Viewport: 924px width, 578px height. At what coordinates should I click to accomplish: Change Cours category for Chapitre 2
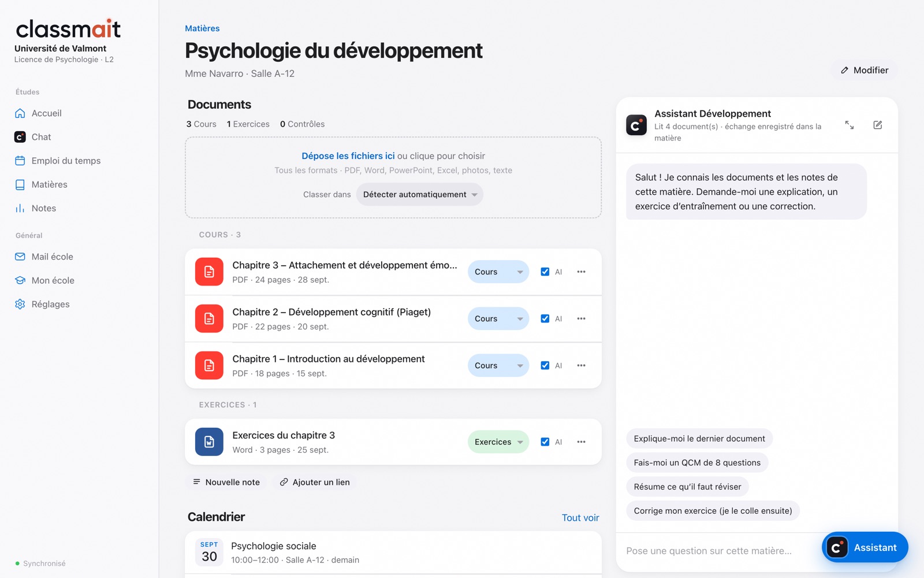pos(498,318)
